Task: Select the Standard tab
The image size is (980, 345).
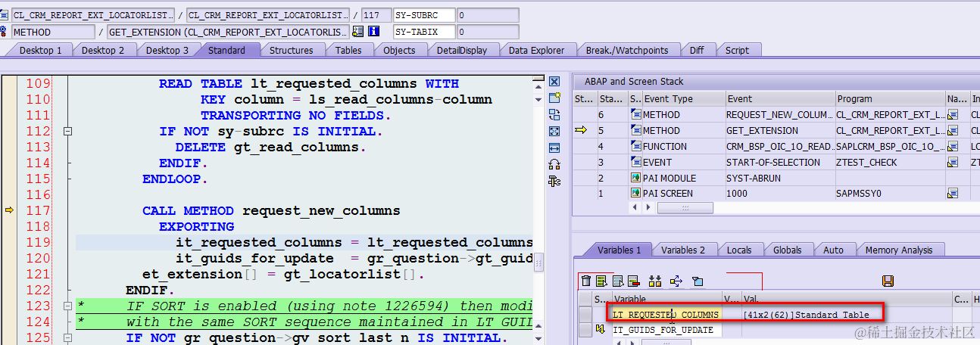Action: pyautogui.click(x=226, y=50)
